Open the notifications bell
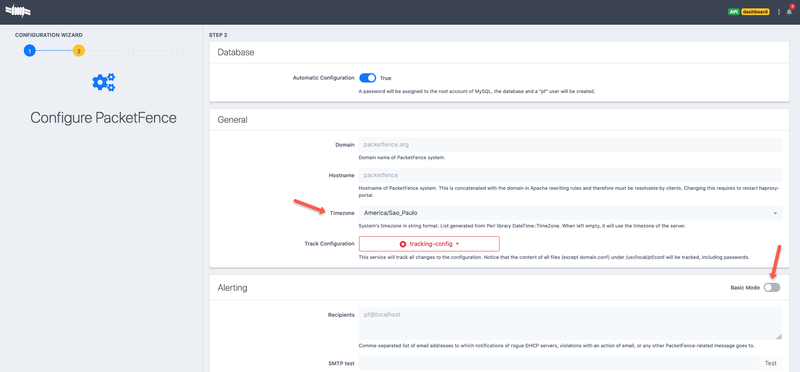Image resolution: width=800 pixels, height=372 pixels. click(789, 12)
